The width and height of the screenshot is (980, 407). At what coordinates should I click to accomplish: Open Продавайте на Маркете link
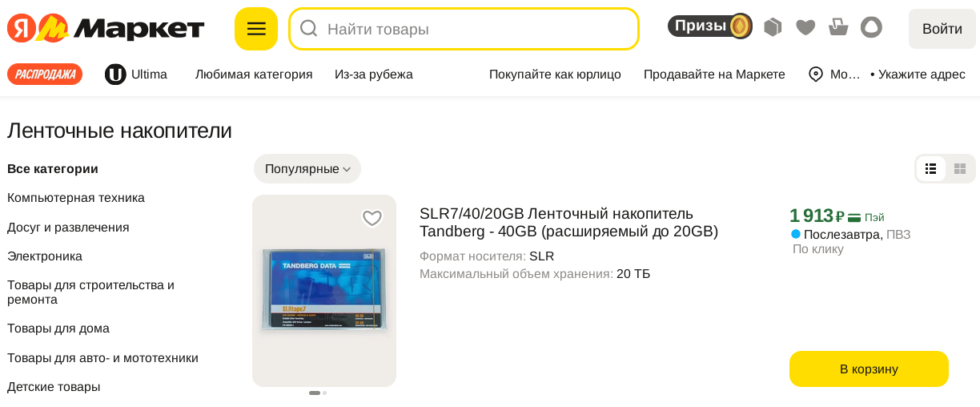click(x=714, y=75)
